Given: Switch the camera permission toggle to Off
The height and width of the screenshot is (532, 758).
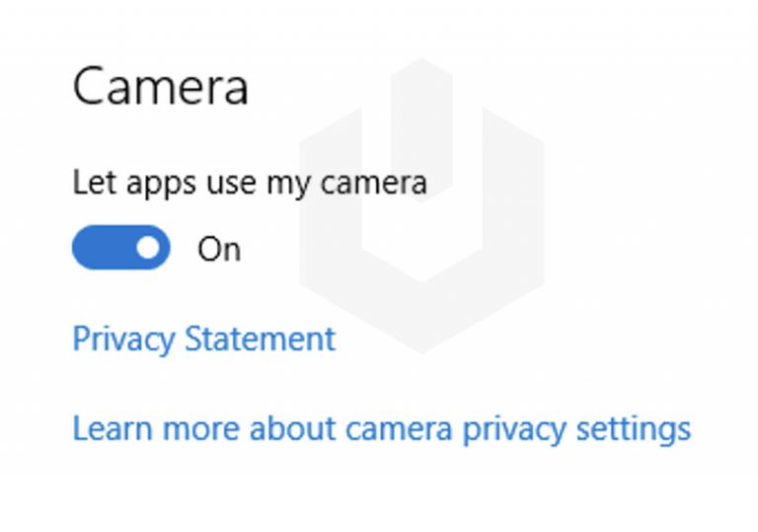Looking at the screenshot, I should pyautogui.click(x=120, y=247).
